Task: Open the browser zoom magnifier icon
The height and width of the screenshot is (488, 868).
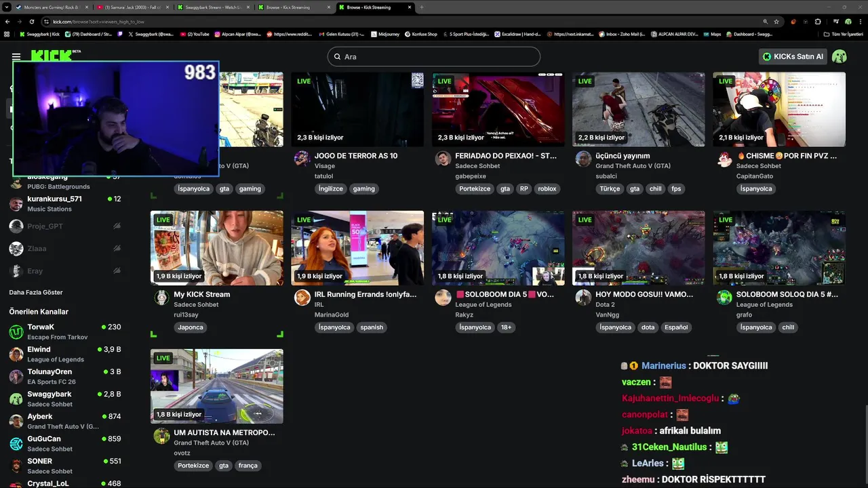Action: click(766, 21)
